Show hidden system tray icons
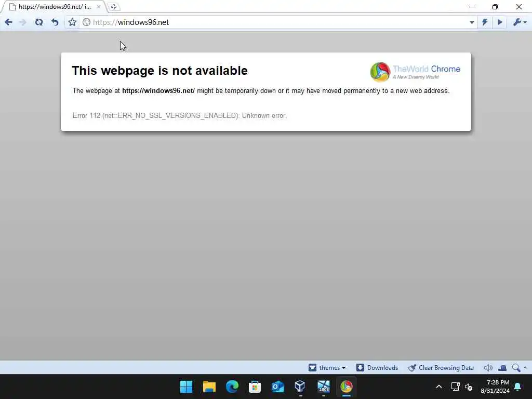 pos(439,387)
